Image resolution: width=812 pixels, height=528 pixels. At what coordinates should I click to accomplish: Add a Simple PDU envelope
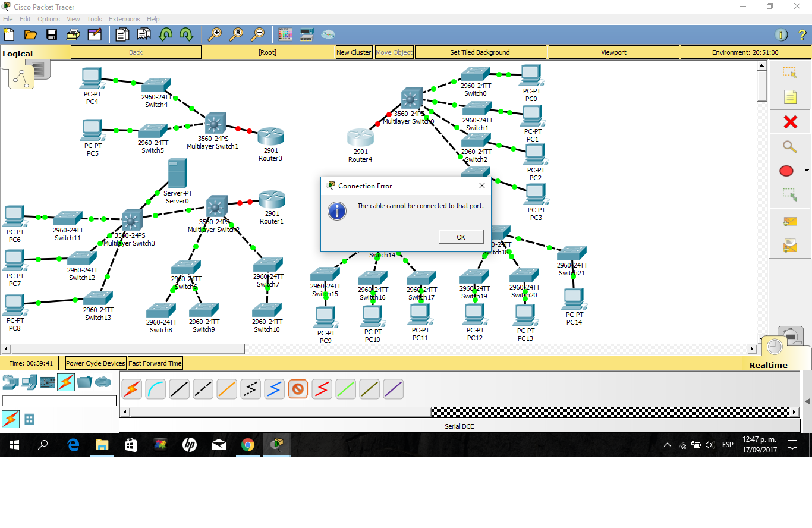(789, 221)
